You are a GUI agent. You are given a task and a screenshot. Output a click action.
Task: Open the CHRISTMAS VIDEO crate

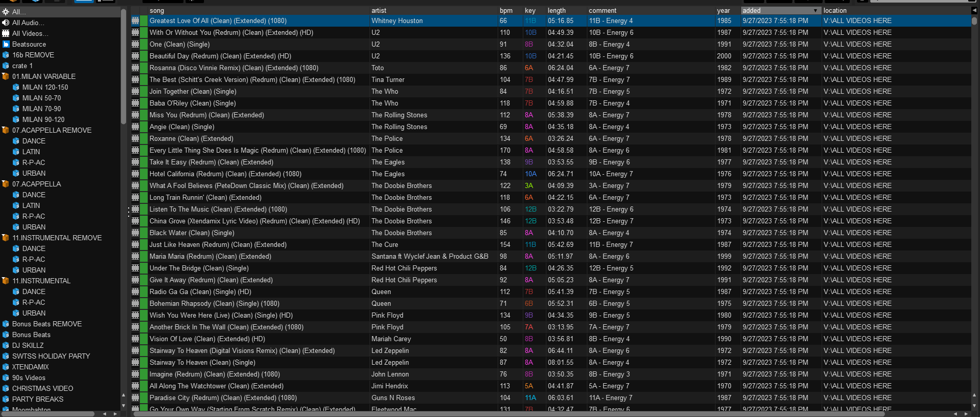(43, 388)
